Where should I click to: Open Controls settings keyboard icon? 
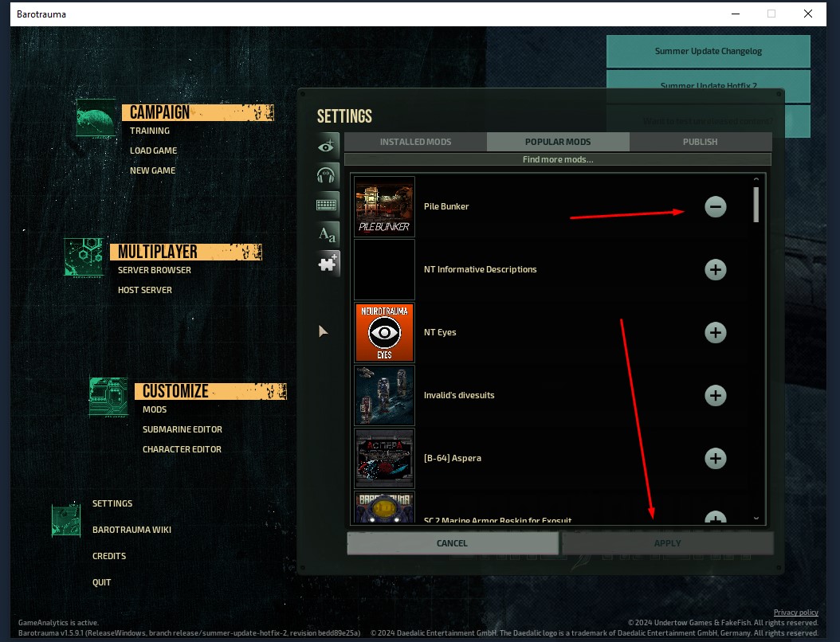328,205
